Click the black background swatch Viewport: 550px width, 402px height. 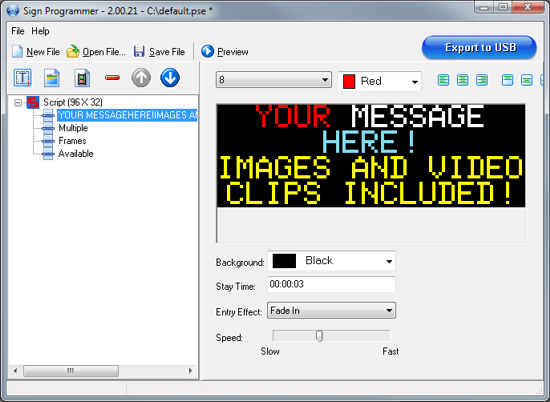(284, 261)
